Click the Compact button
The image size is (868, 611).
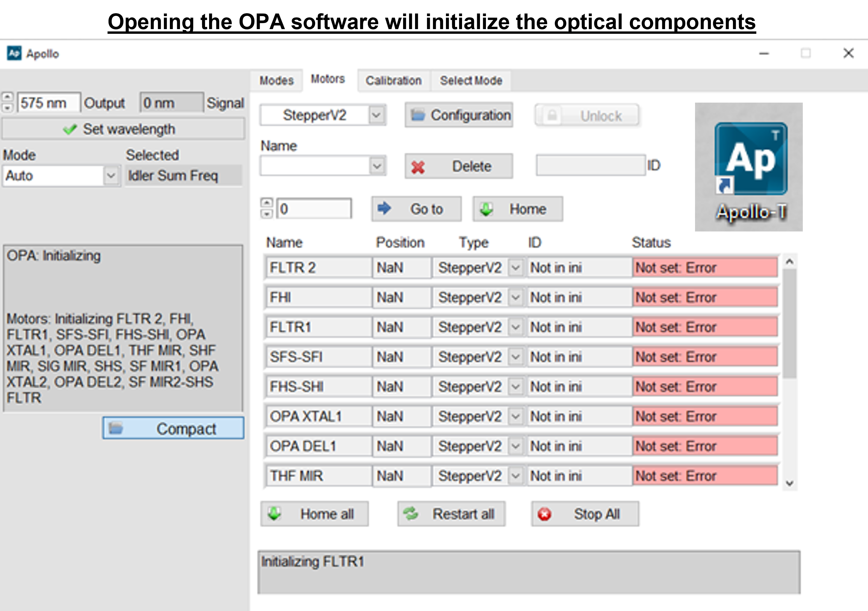[x=173, y=428]
